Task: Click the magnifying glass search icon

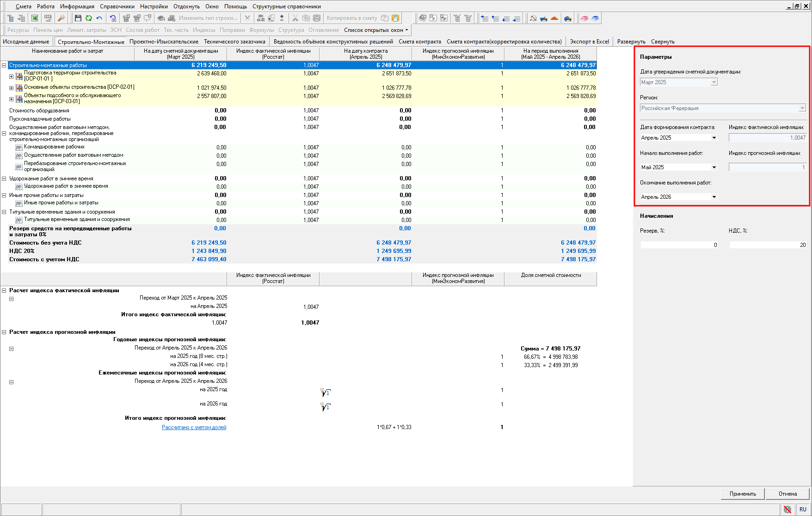Action: click(61, 18)
